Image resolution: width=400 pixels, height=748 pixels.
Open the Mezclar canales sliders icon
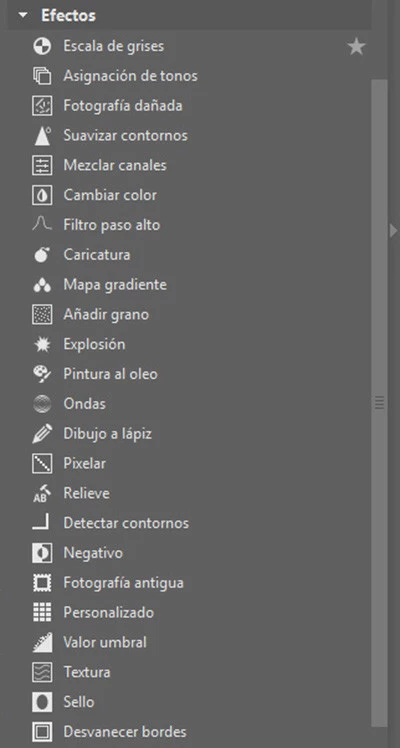pyautogui.click(x=42, y=166)
